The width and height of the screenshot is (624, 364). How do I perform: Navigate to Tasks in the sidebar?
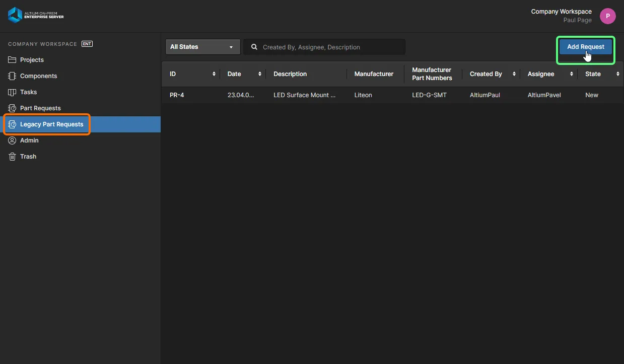click(x=28, y=92)
